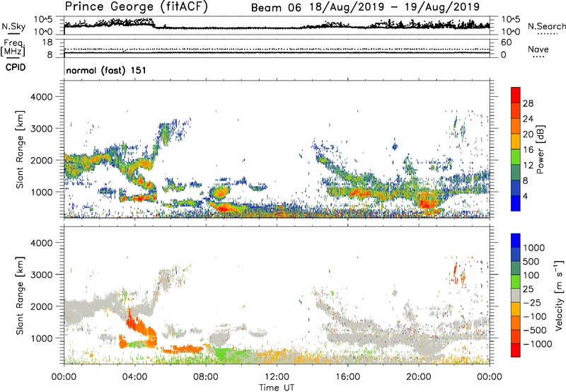Click the 'Velocity [m s-1]' colorbar title
Screen dimensions: 566x392
point(559,295)
